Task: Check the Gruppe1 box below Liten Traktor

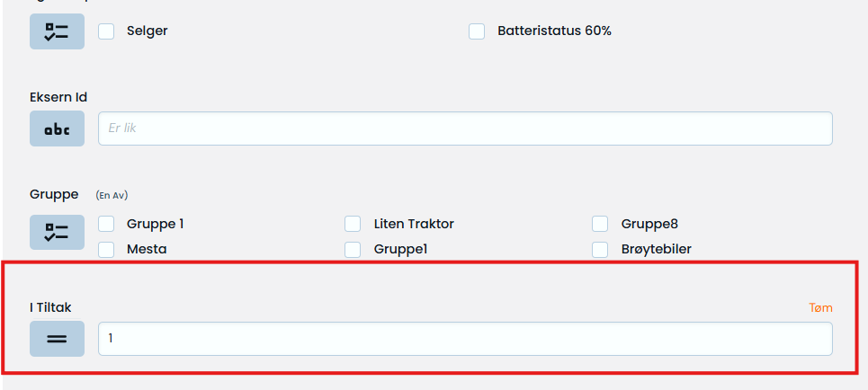Action: (353, 249)
